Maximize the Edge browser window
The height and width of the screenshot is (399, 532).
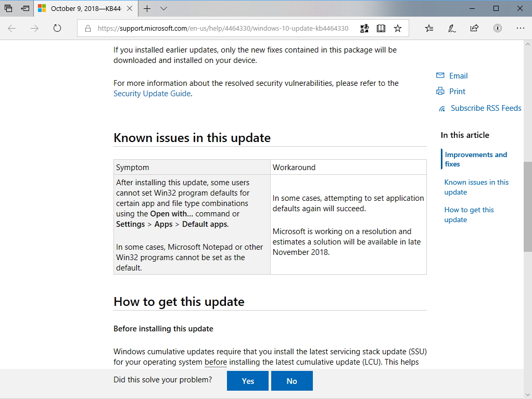coord(496,8)
